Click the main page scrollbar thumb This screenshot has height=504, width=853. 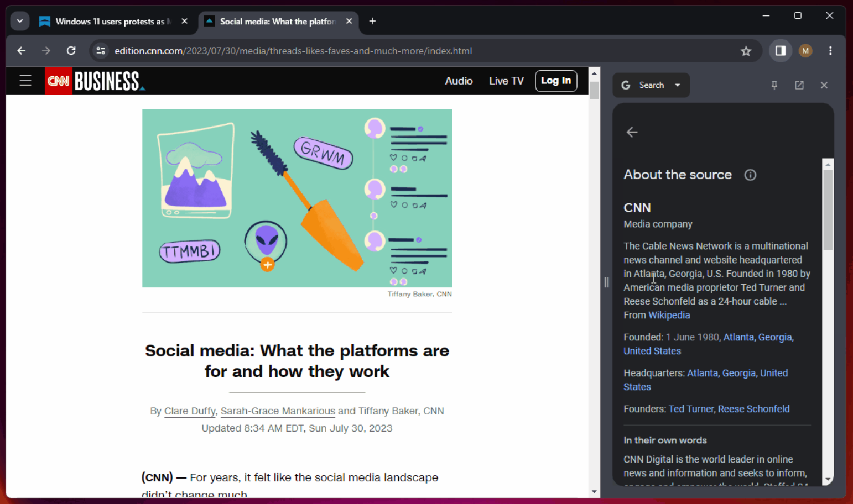(x=594, y=90)
